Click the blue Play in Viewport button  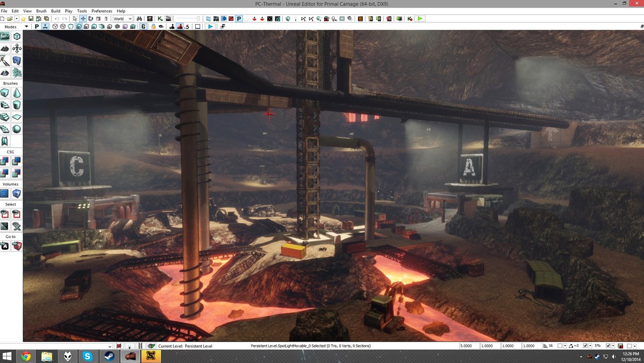click(x=210, y=26)
